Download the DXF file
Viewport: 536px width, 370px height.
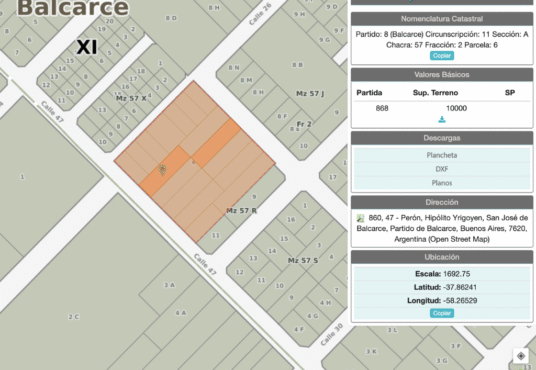point(442,169)
